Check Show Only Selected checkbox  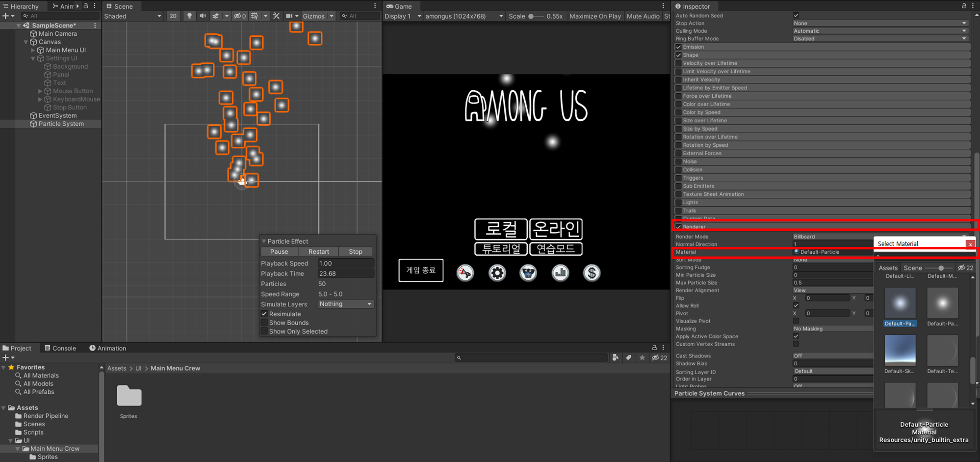(x=264, y=331)
